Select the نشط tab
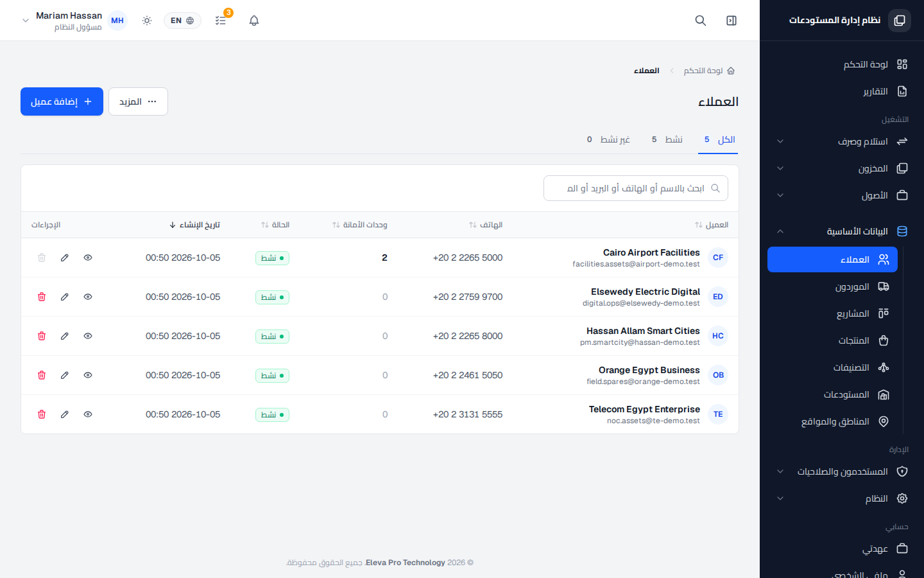Viewport: 924px width, 578px height. pos(667,139)
